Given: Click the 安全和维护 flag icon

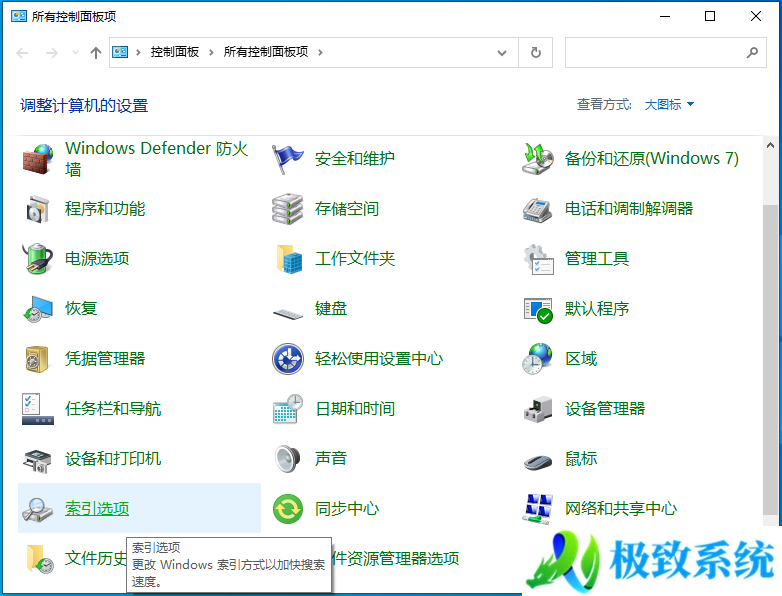Looking at the screenshot, I should (288, 159).
